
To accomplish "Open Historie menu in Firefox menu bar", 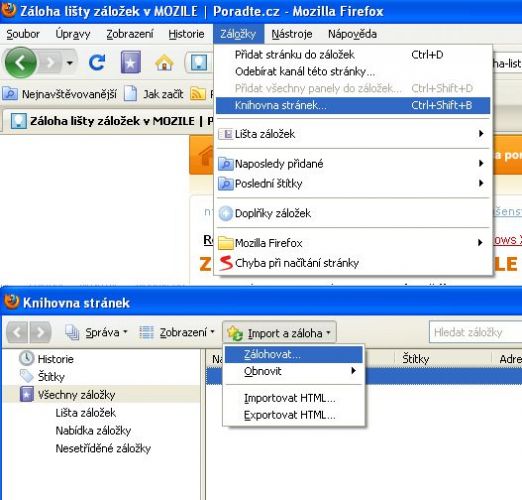I will (186, 34).
